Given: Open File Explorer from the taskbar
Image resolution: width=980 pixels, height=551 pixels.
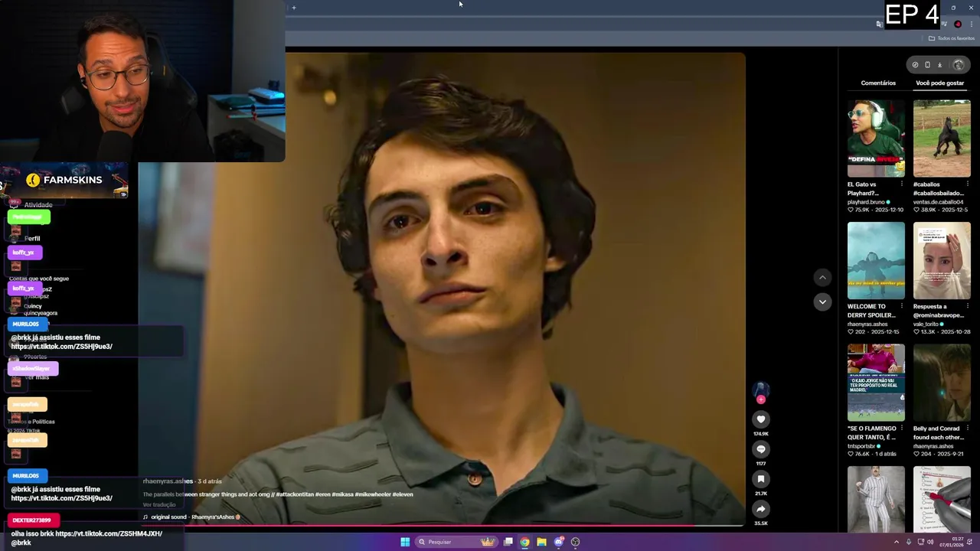Looking at the screenshot, I should pyautogui.click(x=541, y=542).
